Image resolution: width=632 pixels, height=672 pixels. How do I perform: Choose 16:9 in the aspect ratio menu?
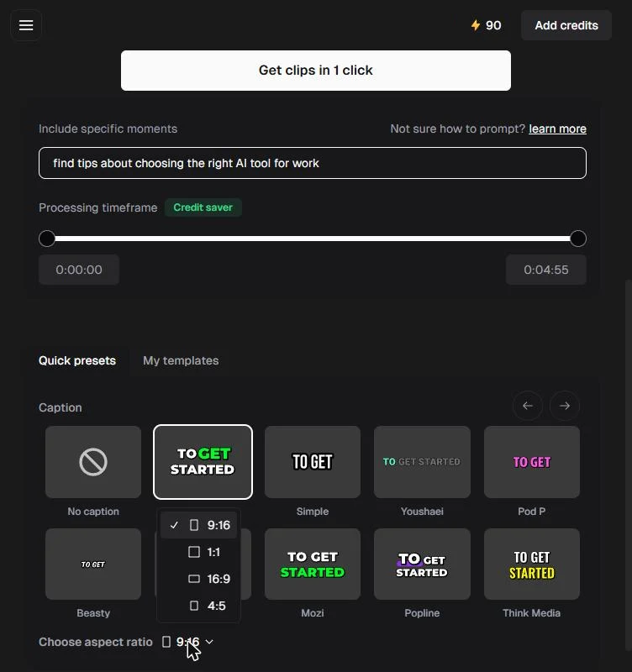click(198, 579)
